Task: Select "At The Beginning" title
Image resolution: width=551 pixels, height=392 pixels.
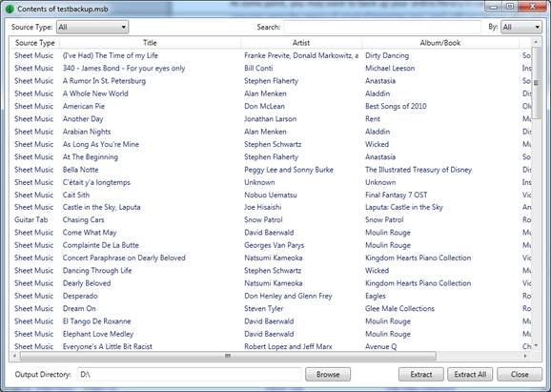Action: click(x=91, y=156)
